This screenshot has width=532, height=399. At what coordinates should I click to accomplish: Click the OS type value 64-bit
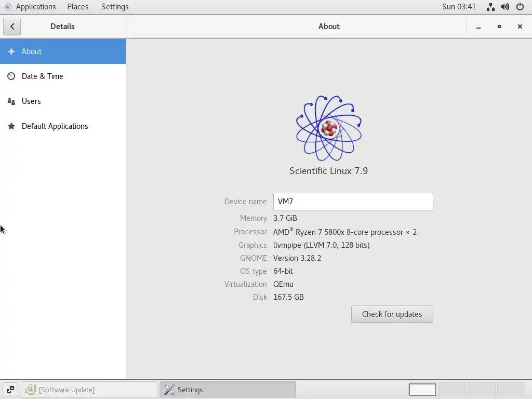(x=283, y=271)
